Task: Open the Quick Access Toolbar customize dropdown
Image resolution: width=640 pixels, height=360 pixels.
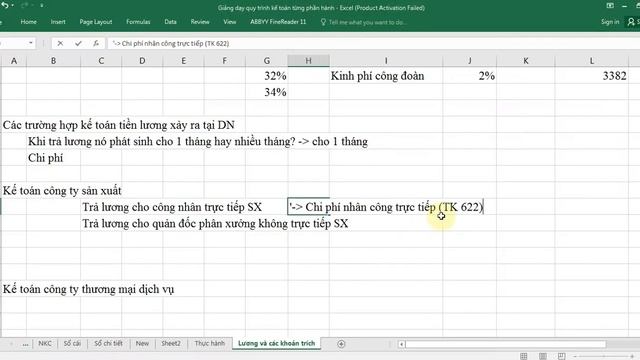Action: pos(42,6)
